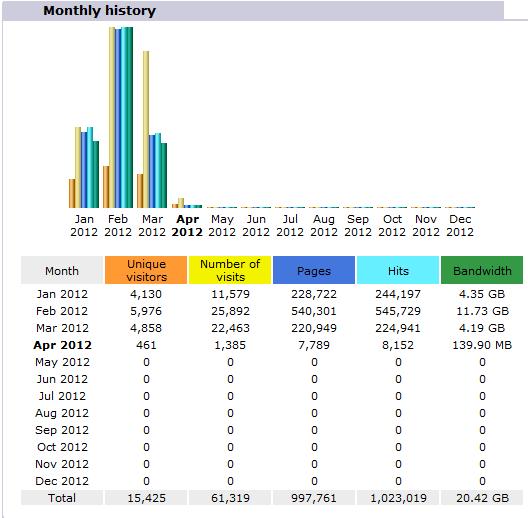Click the Monthly history title bar

253,11
